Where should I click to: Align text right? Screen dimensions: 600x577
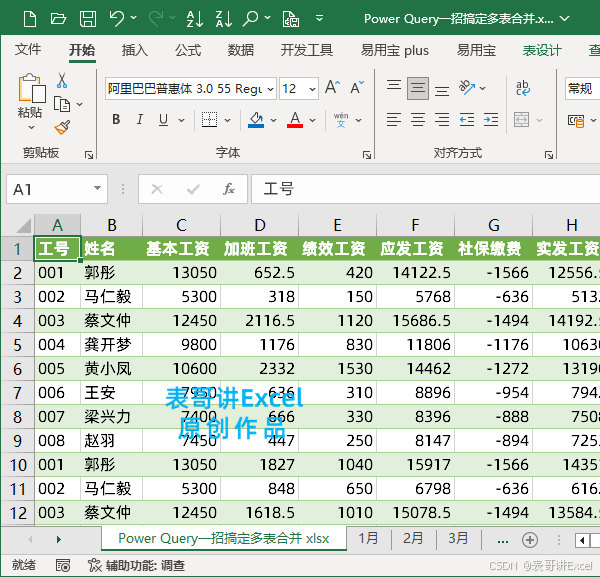[x=442, y=120]
